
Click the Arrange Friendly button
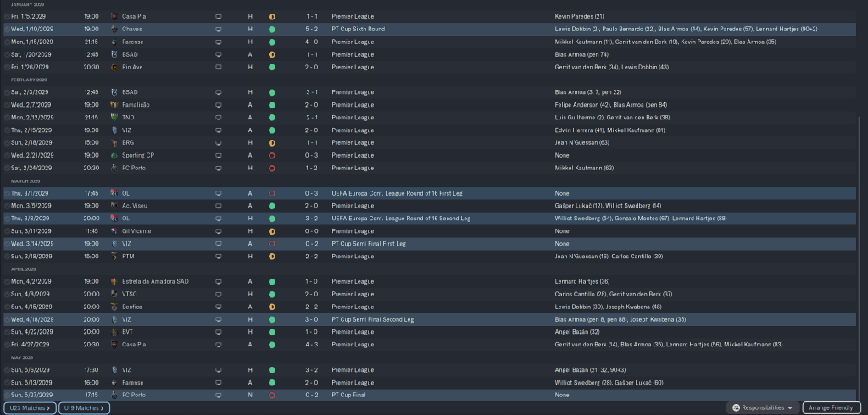click(x=832, y=407)
